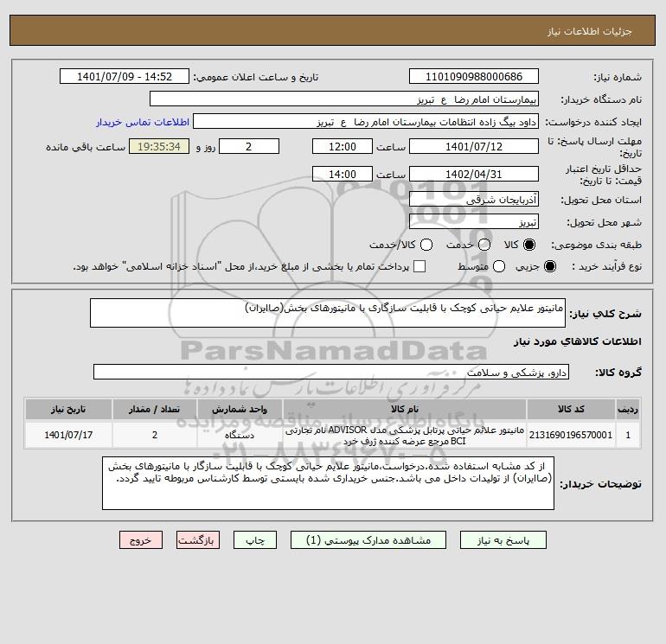666x644 pixels.
Task: Click the city field تبریز
Action: (x=474, y=221)
